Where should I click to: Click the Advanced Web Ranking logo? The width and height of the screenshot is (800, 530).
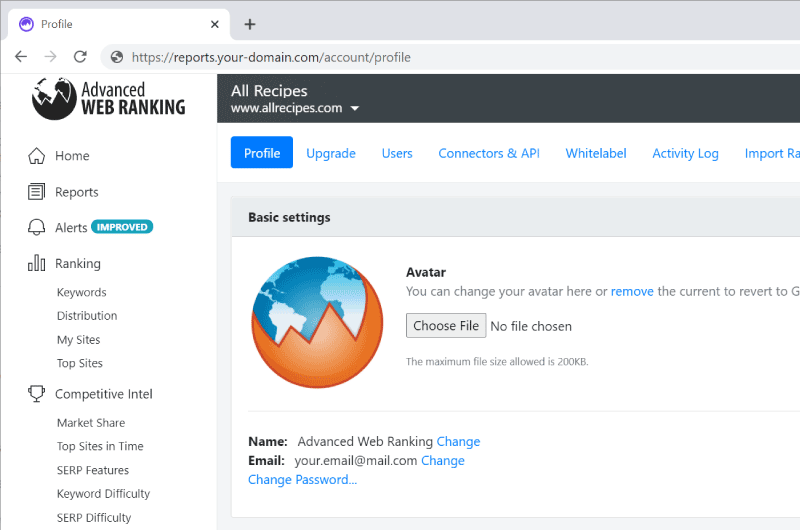coord(108,98)
